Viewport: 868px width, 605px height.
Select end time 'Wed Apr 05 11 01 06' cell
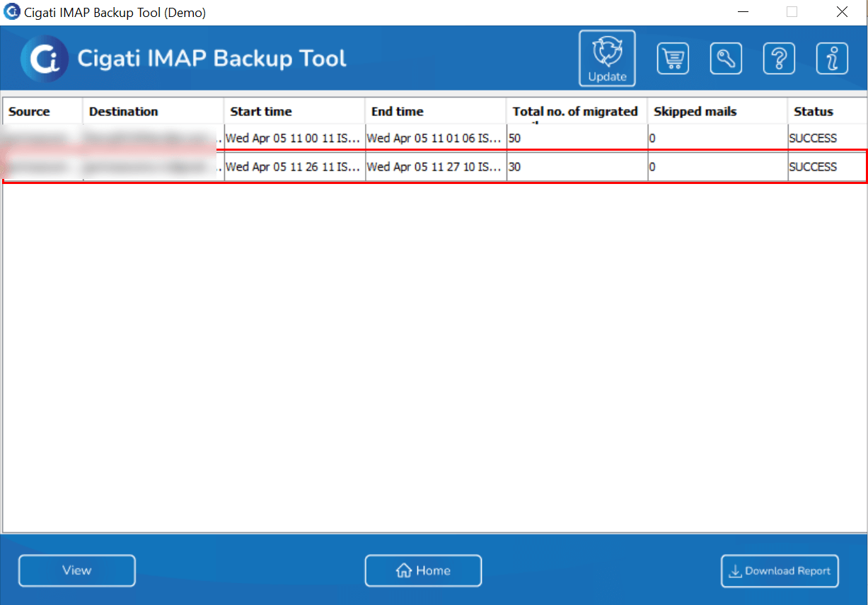[x=436, y=138]
